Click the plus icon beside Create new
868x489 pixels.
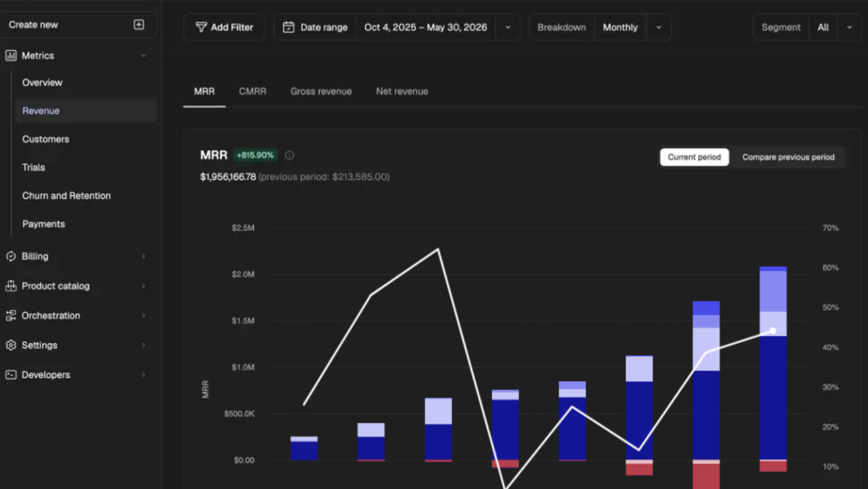[x=139, y=24]
